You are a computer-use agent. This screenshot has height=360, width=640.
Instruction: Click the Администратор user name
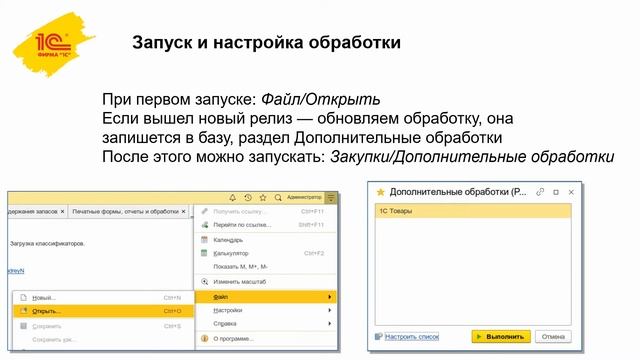304,198
